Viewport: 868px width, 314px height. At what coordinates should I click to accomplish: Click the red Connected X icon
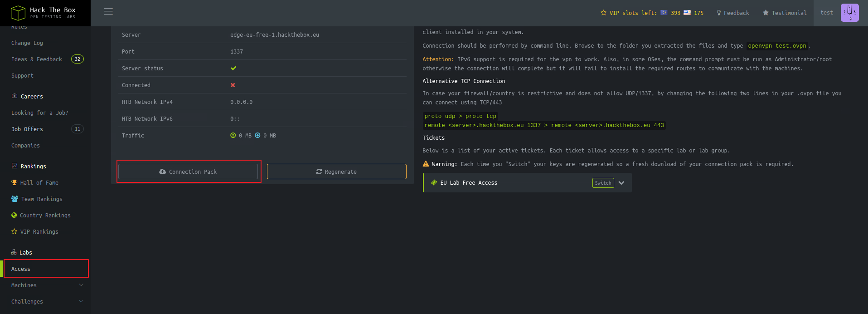point(233,85)
